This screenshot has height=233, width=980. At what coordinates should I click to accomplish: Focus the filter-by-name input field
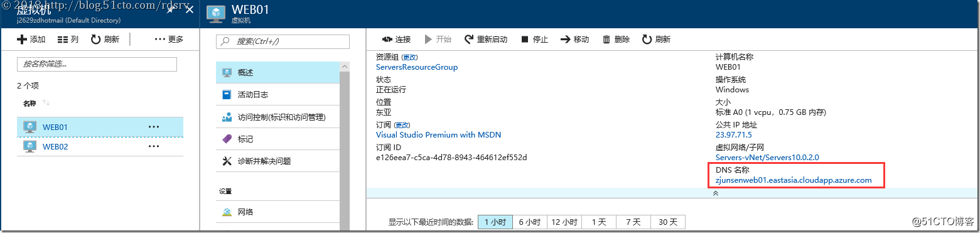(97, 64)
